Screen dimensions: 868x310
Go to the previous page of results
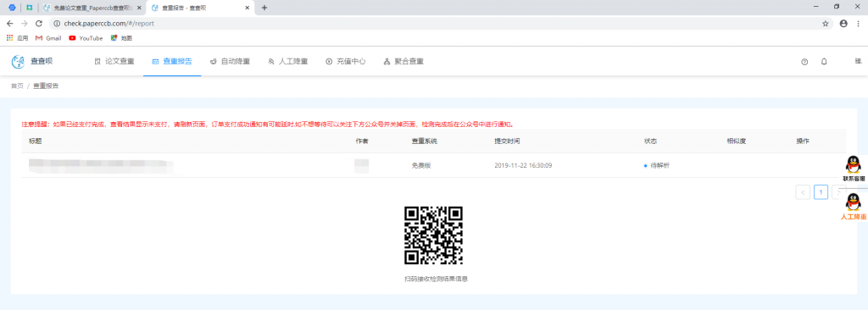tap(803, 192)
